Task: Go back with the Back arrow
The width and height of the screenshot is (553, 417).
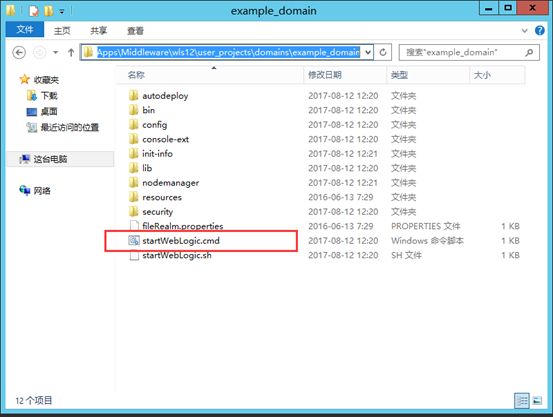Action: click(19, 53)
